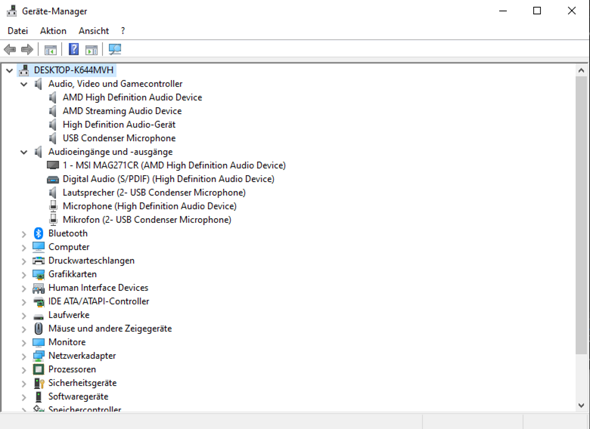The image size is (590, 429).
Task: Expand the Bluetooth category
Action: pos(24,234)
